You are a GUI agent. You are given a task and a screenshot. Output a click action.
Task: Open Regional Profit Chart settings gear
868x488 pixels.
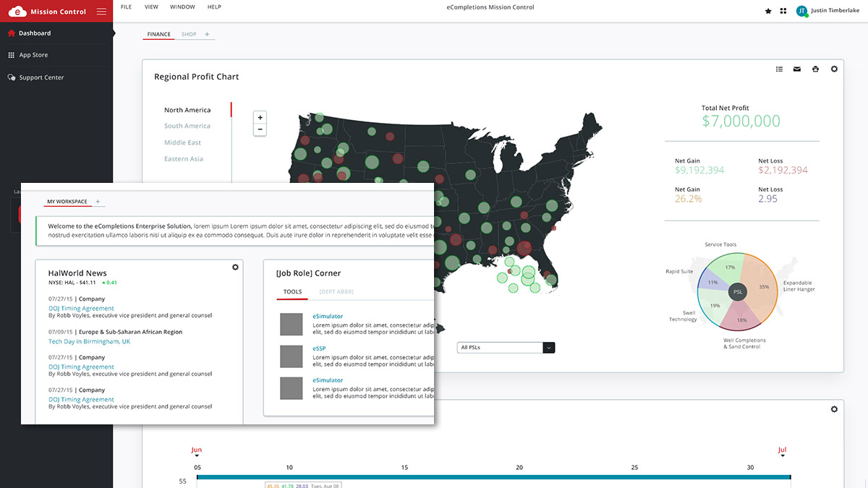click(x=834, y=69)
